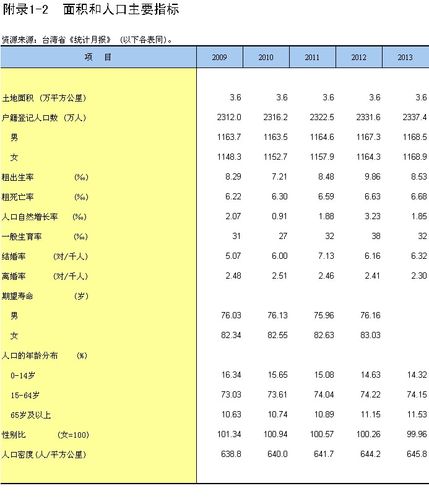Select row label 期望寿命
Viewport: 429px width, 504px height.
click(18, 297)
